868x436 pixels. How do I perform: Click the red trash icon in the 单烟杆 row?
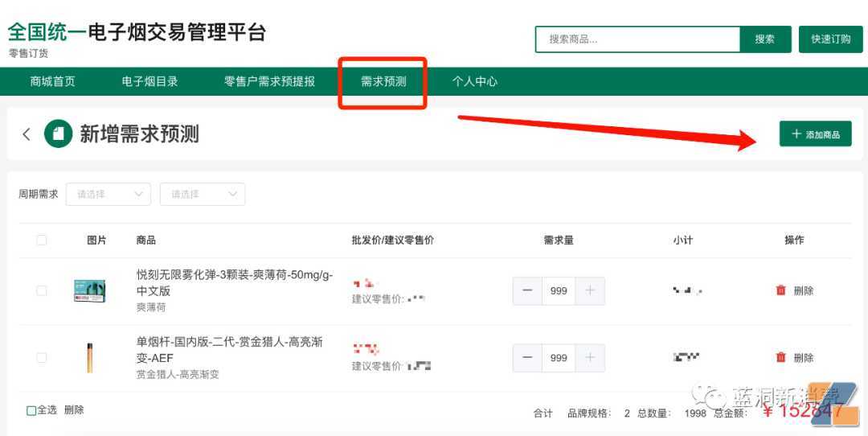tap(781, 357)
